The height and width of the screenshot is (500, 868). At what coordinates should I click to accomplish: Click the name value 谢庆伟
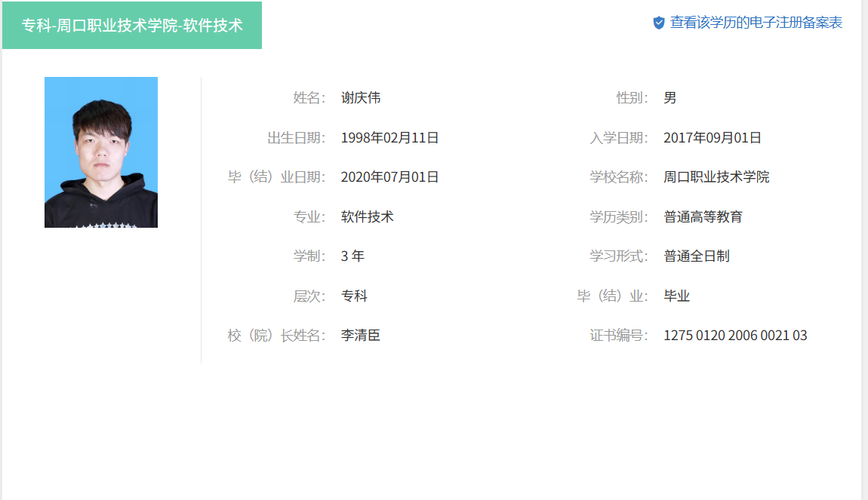[361, 98]
